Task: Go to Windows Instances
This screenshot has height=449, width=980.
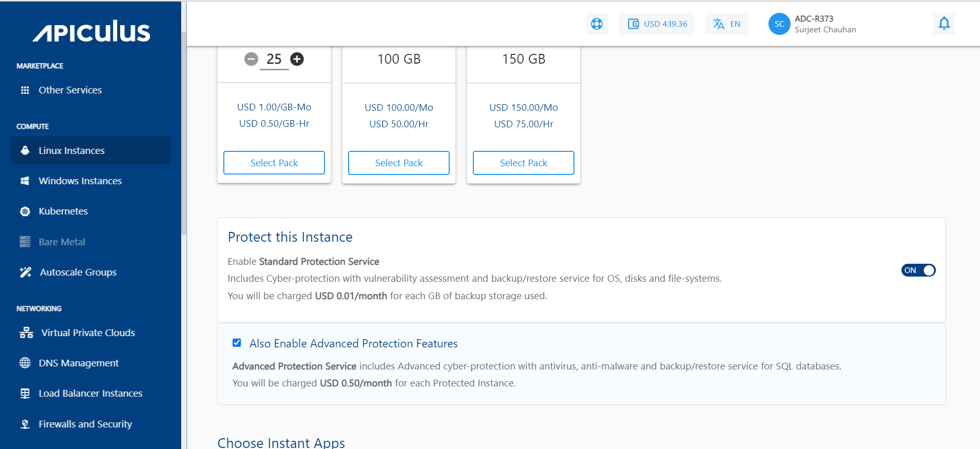Action: click(80, 181)
